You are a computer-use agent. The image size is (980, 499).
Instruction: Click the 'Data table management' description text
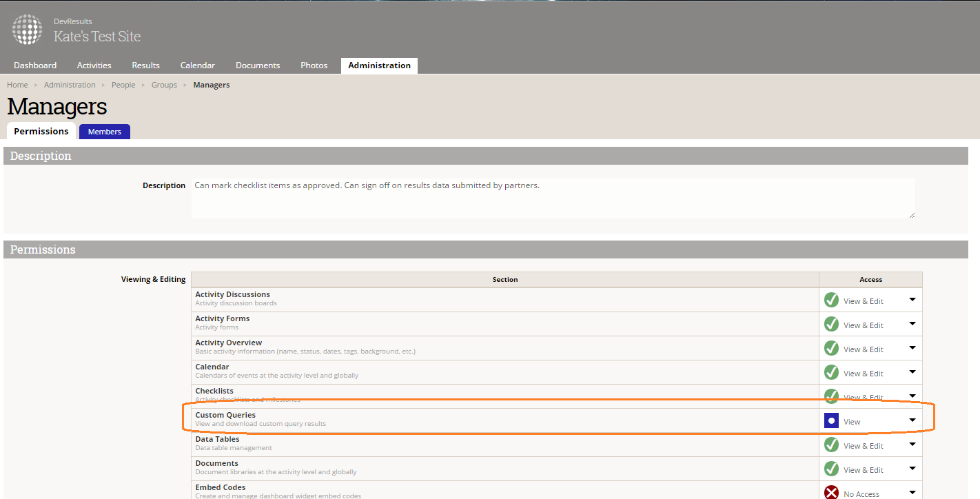(234, 448)
